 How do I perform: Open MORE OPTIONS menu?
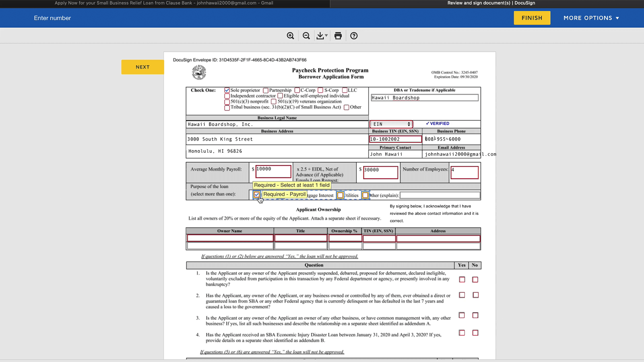pyautogui.click(x=591, y=18)
